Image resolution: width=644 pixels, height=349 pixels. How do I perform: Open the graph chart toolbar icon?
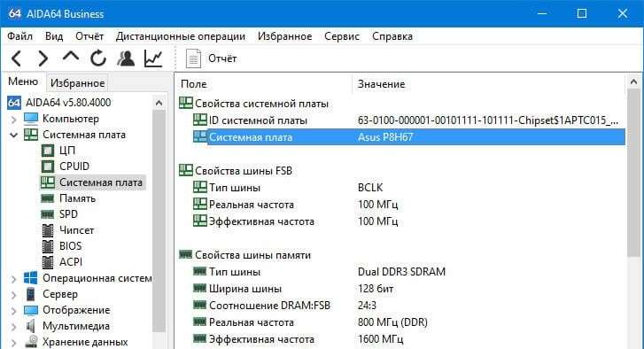pos(153,58)
